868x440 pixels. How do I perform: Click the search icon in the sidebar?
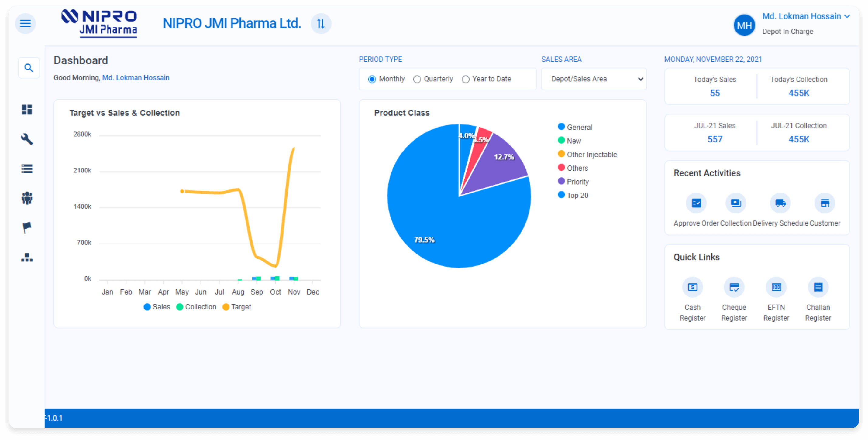coord(29,68)
